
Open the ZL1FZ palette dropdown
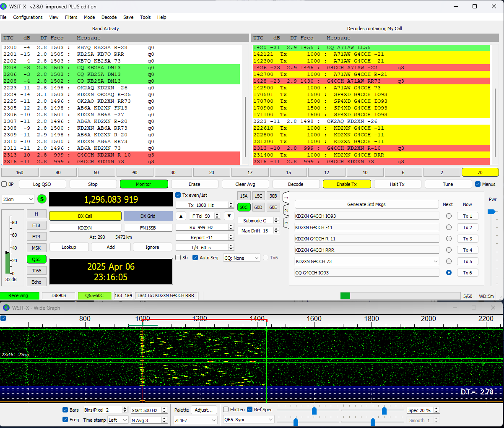[x=195, y=420]
